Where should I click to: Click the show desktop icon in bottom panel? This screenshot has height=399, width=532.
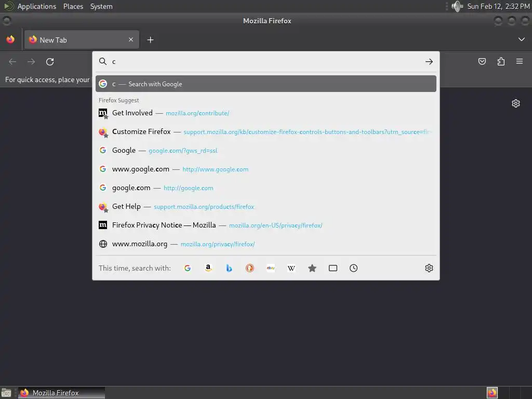pos(6,393)
